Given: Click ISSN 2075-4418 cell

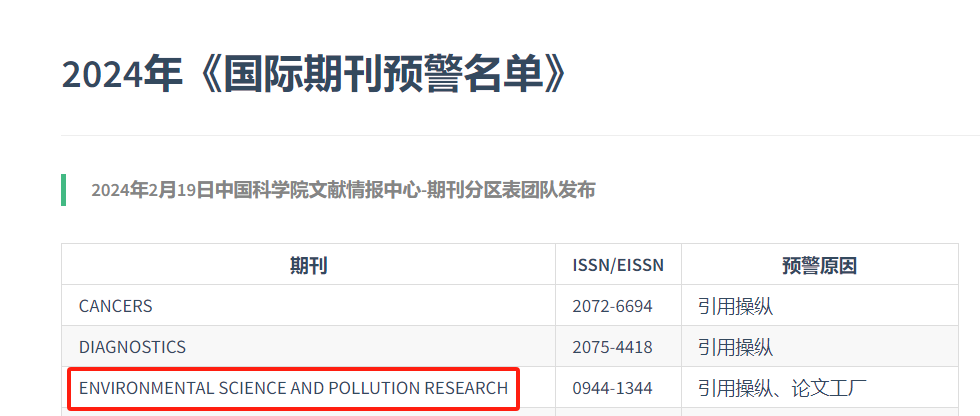Looking at the screenshot, I should click(612, 347).
